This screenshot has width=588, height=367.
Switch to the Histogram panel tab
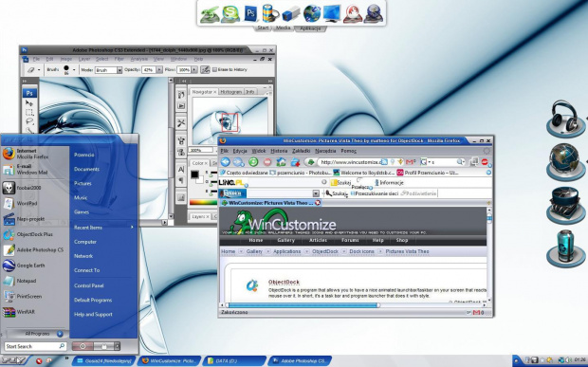click(x=231, y=92)
